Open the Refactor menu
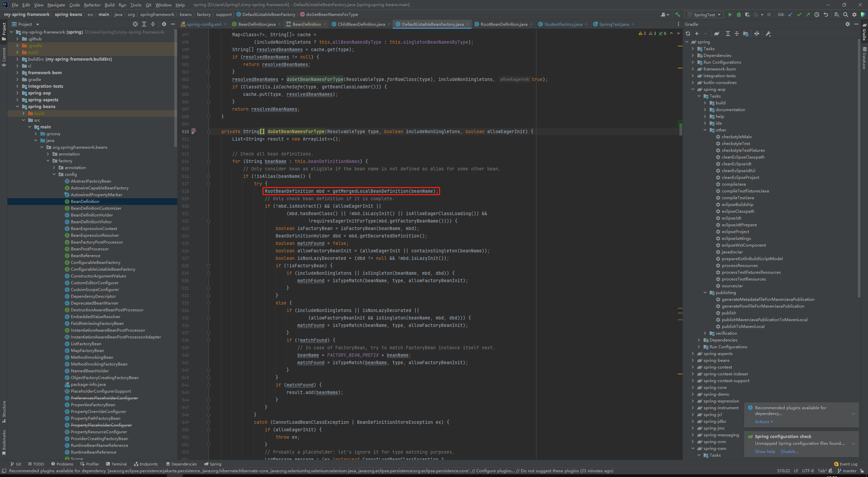This screenshot has width=868, height=477. tap(92, 5)
